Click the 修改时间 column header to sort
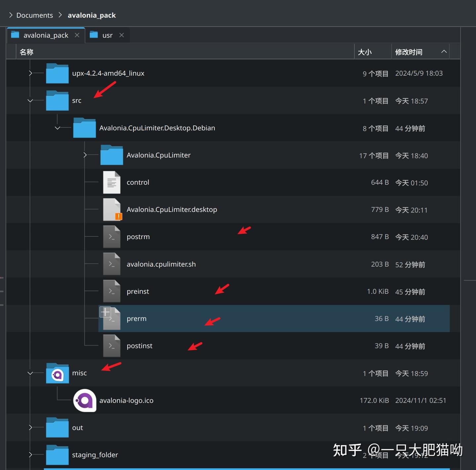Image resolution: width=476 pixels, height=470 pixels. (409, 52)
